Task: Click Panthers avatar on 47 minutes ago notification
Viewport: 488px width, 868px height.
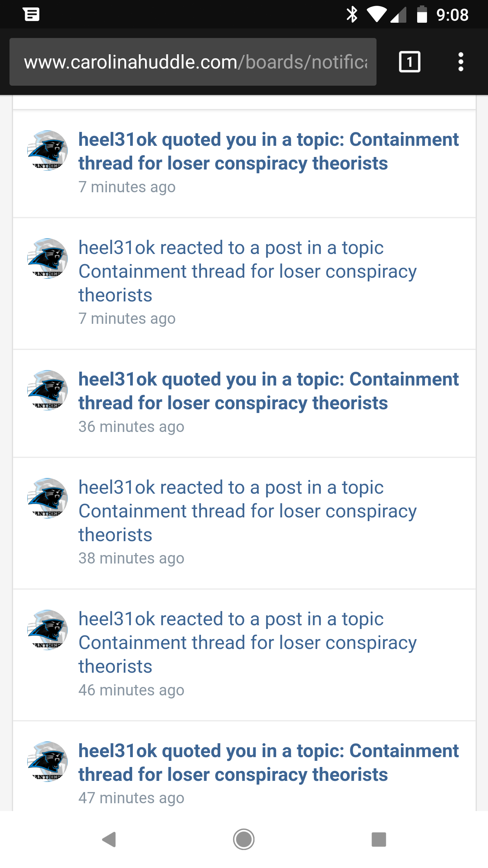Action: [x=47, y=762]
